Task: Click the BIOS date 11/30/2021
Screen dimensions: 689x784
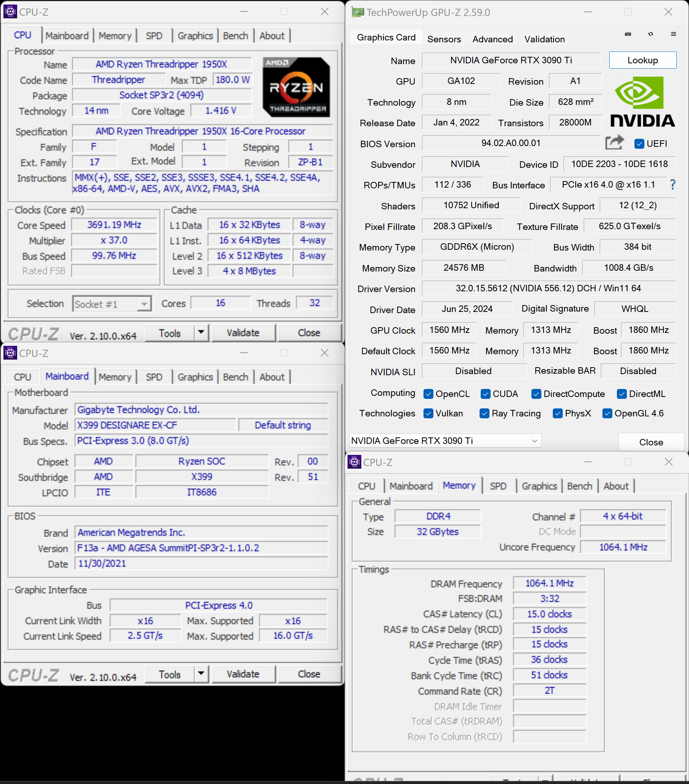Action: click(x=201, y=563)
